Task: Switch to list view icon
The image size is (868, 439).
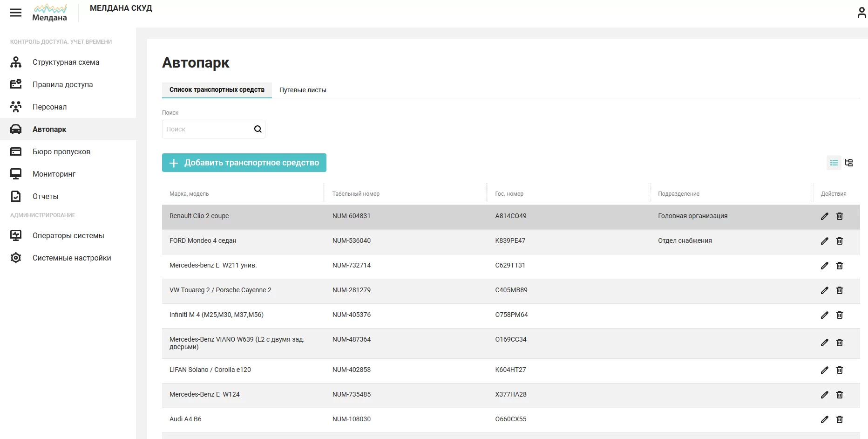Action: (834, 163)
